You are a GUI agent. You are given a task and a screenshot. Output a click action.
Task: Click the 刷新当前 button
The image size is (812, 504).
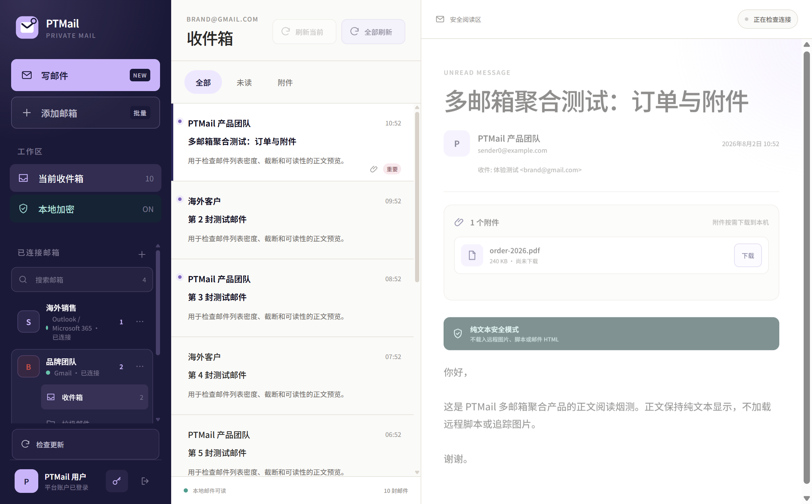pyautogui.click(x=304, y=32)
